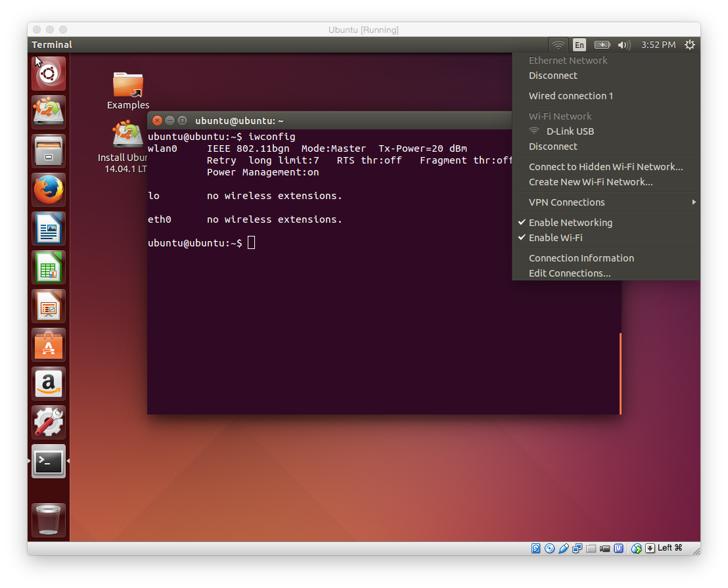Click VirtualBox mouse integration status icon
Viewport: 728px width, 588px height.
point(637,549)
